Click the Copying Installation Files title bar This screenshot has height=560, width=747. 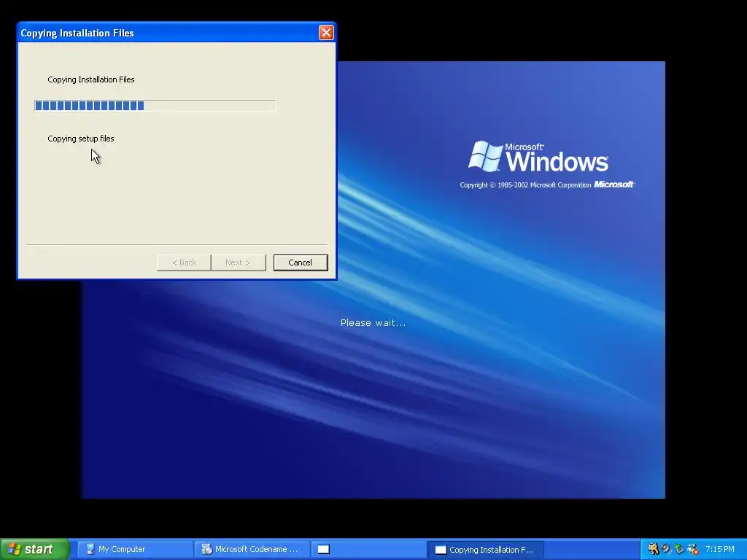click(168, 33)
